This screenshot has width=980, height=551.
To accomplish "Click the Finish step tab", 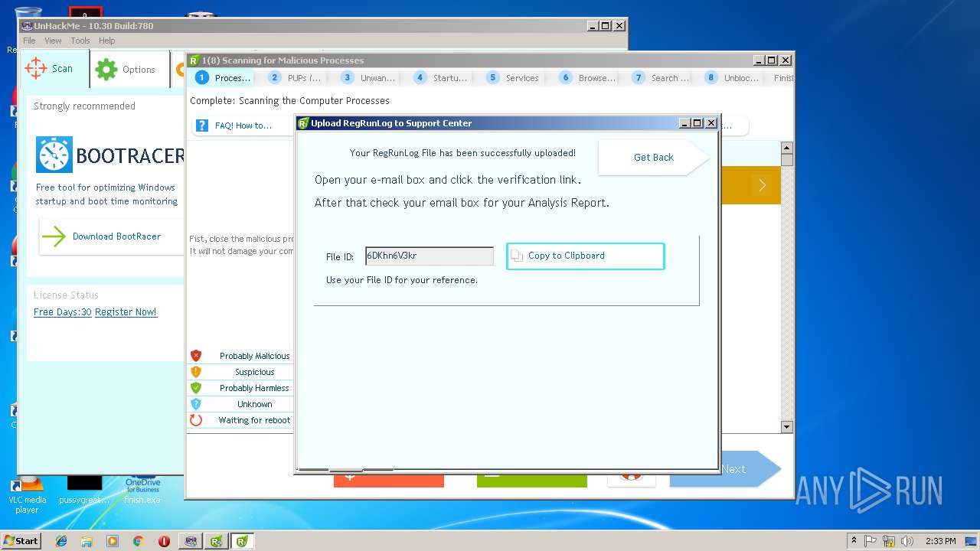I will (784, 77).
